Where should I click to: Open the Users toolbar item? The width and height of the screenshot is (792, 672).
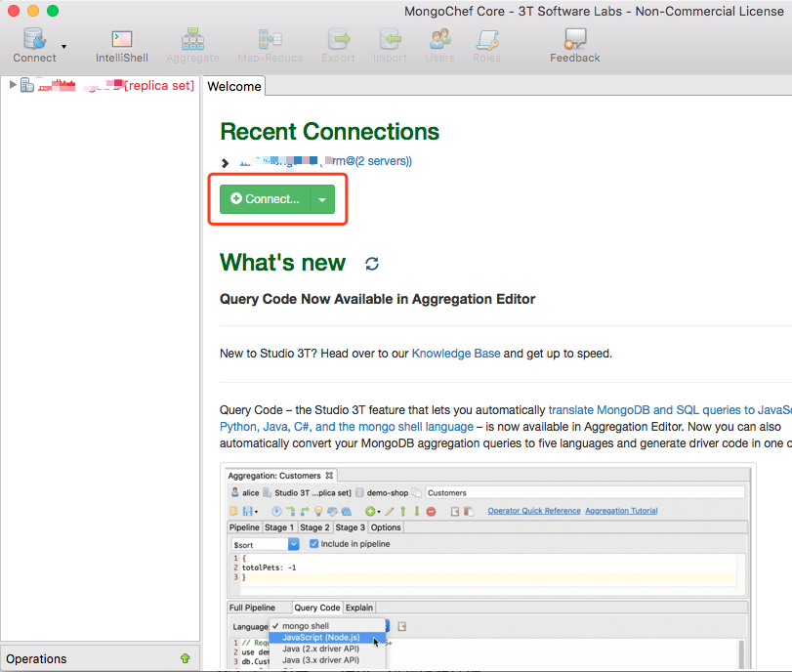[x=439, y=45]
